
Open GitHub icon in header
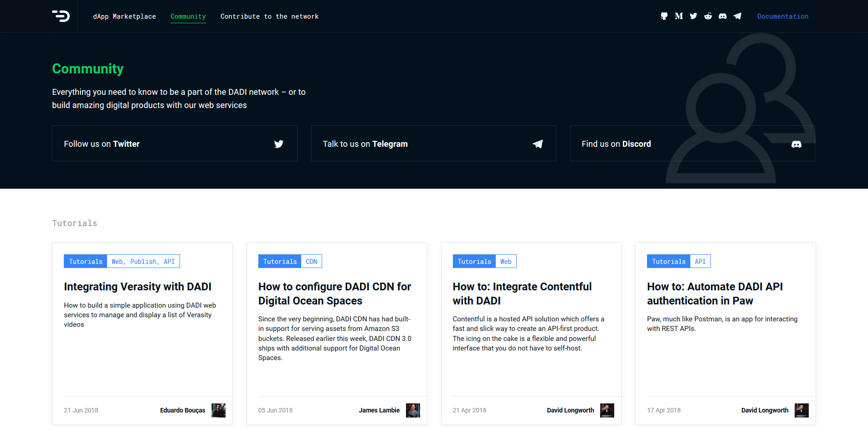pyautogui.click(x=664, y=16)
